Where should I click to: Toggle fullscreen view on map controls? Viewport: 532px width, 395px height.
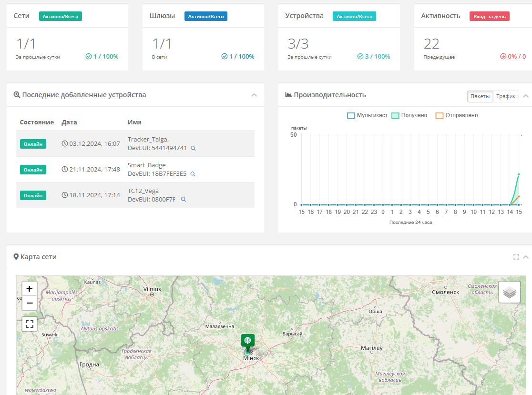(30, 324)
